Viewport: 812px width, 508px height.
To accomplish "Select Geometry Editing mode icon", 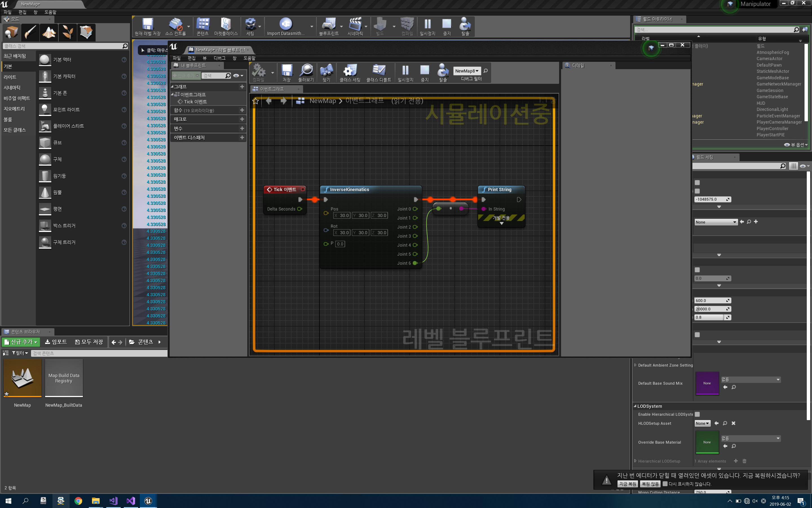I will (87, 32).
